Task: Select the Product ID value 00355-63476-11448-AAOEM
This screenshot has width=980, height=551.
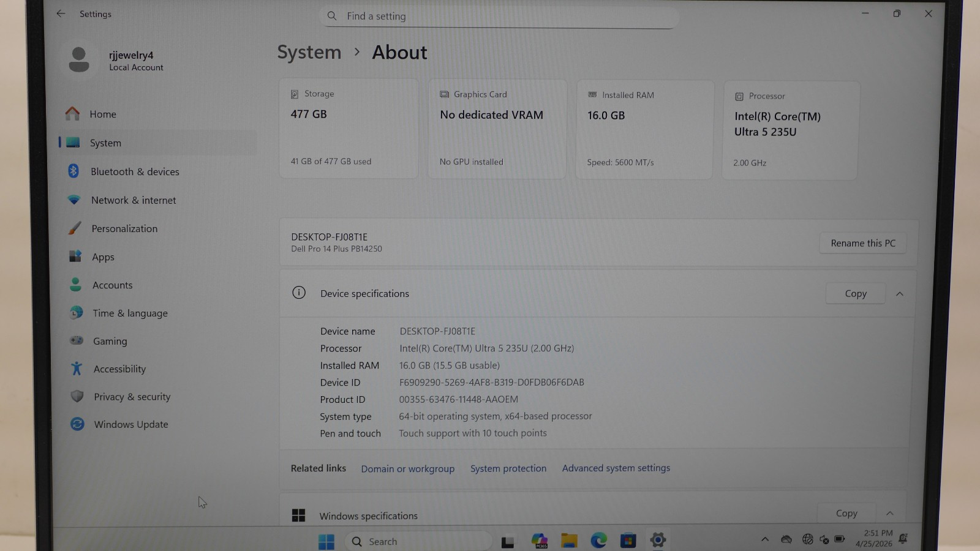Action: pos(459,399)
